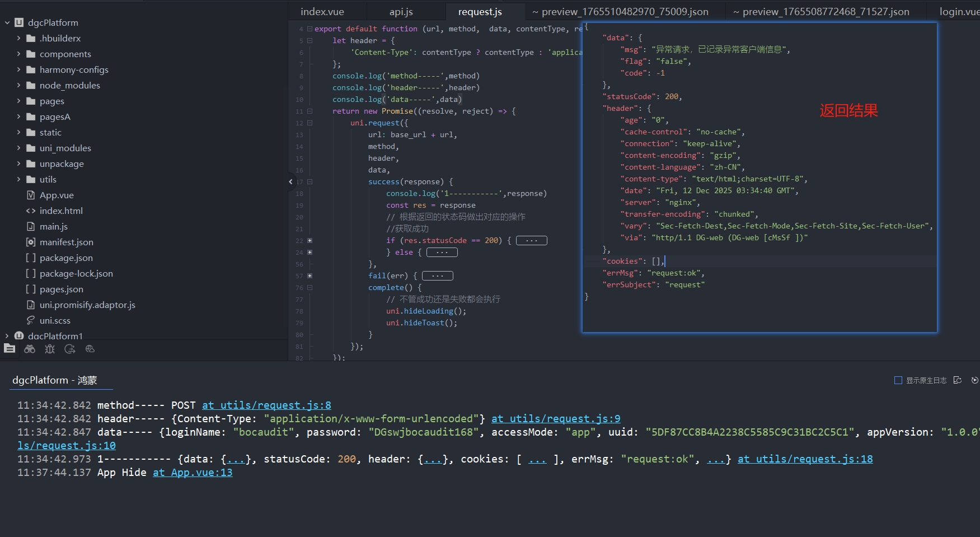Open manifest.json in the project tree
This screenshot has height=537, width=980.
pyautogui.click(x=66, y=242)
